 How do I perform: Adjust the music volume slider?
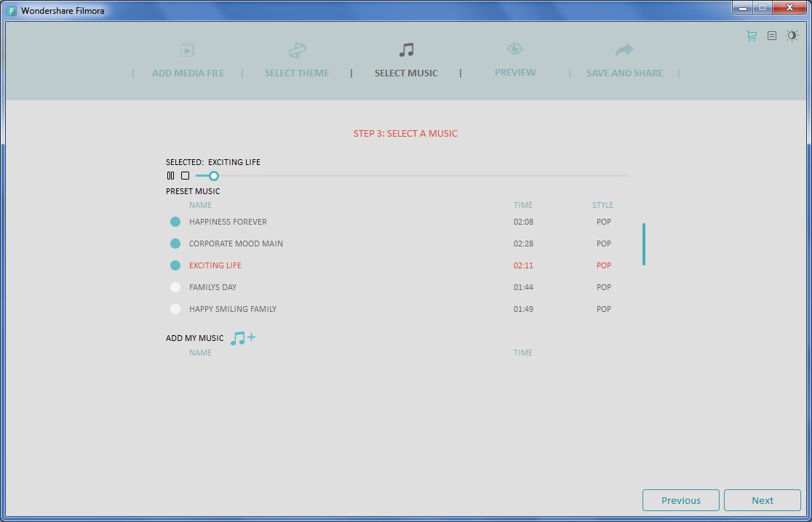(x=214, y=175)
